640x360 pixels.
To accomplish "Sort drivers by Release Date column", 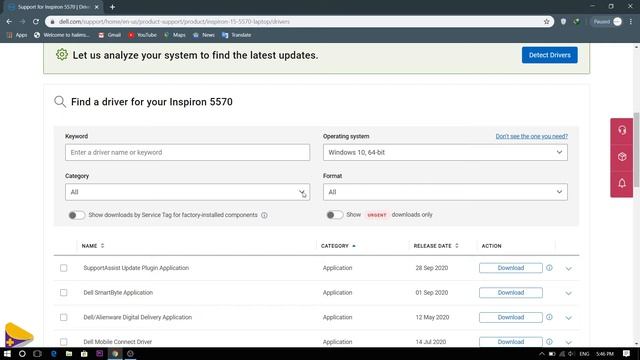I will tap(436, 246).
